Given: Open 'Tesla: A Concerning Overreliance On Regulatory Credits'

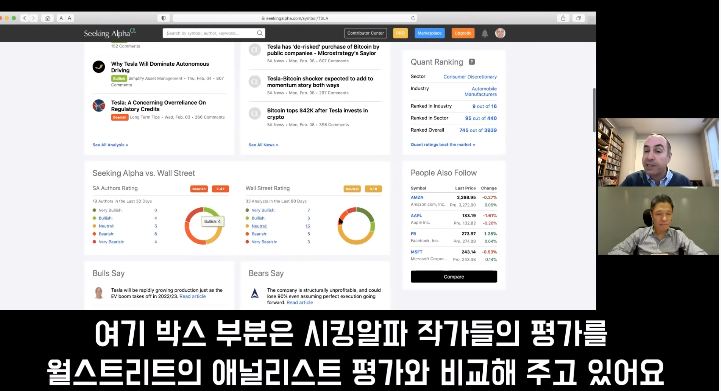Looking at the screenshot, I should click(x=159, y=106).
